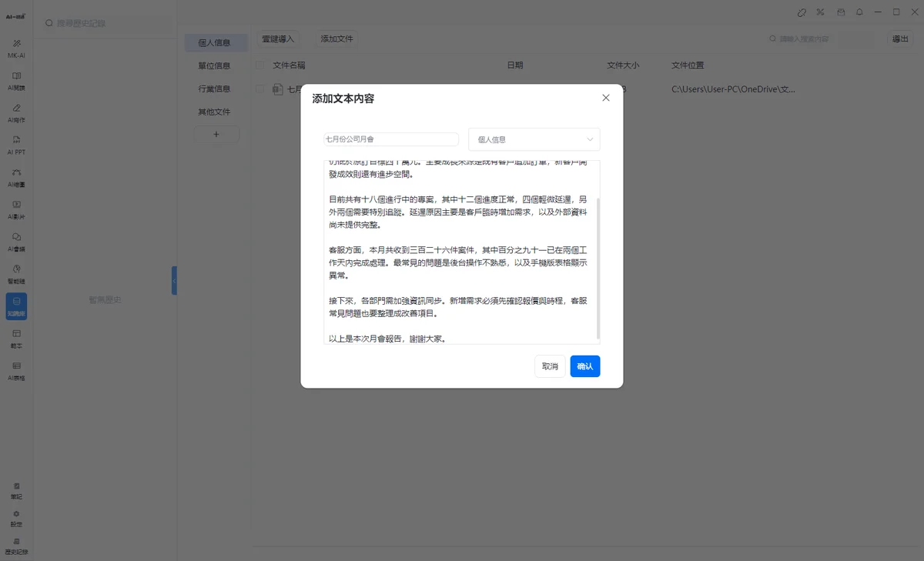Toggle the select-all checkbox in table header
Image resolution: width=924 pixels, height=561 pixels.
(x=259, y=65)
